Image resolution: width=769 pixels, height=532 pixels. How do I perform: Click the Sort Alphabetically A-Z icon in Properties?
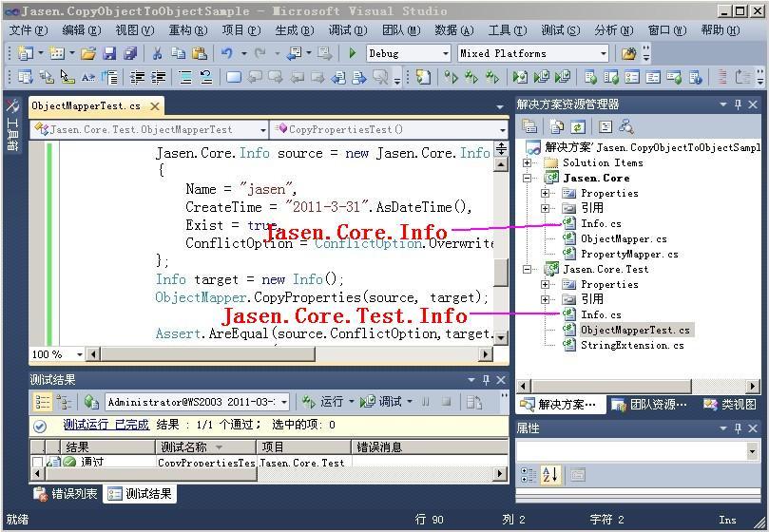[x=549, y=475]
